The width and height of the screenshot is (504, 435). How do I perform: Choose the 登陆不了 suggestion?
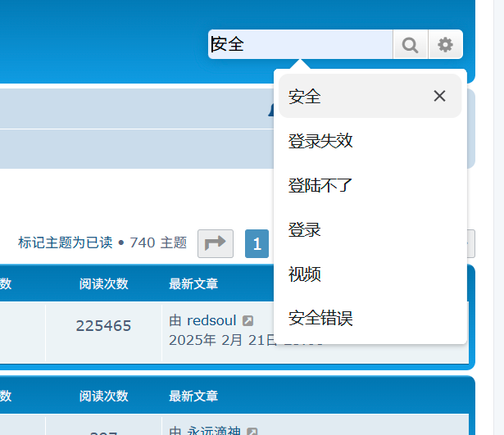[370, 185]
